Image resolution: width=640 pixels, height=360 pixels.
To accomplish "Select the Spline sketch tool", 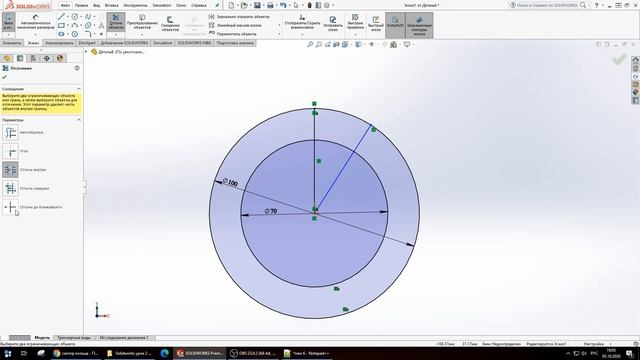I will [x=88, y=17].
